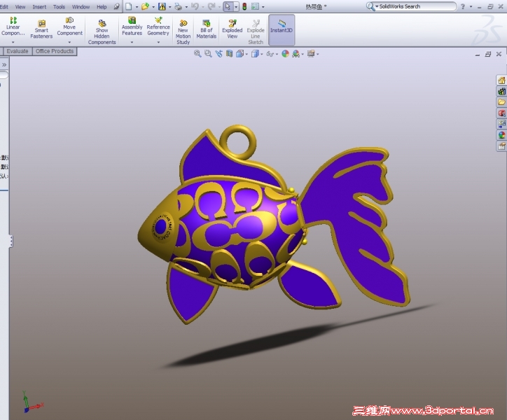This screenshot has width=507, height=420.
Task: Click the Redo icon
Action: click(x=211, y=6)
